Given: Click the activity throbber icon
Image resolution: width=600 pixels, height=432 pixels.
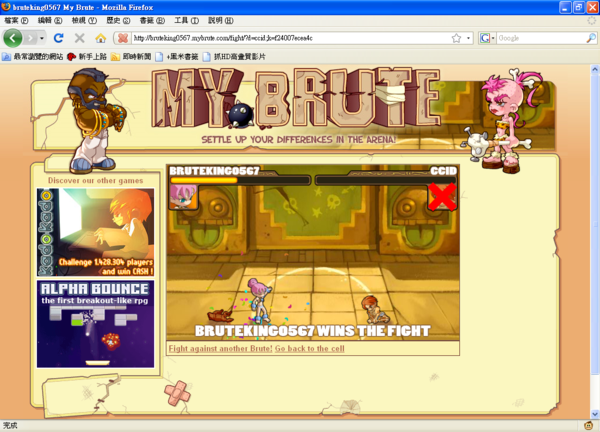Looking at the screenshot, I should 592,21.
